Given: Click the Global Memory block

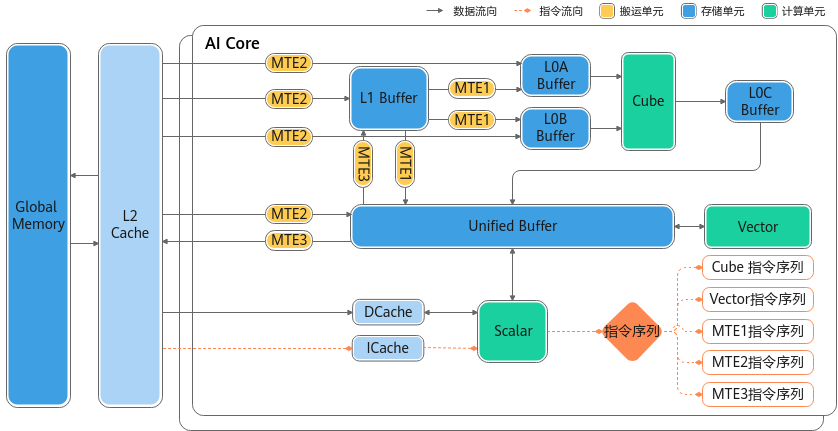Looking at the screenshot, I should click(38, 225).
